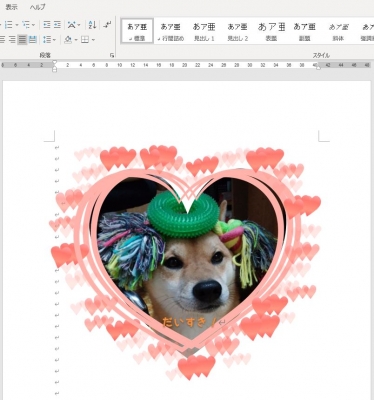
Task: Click the increase indent icon
Action: pyautogui.click(x=57, y=25)
